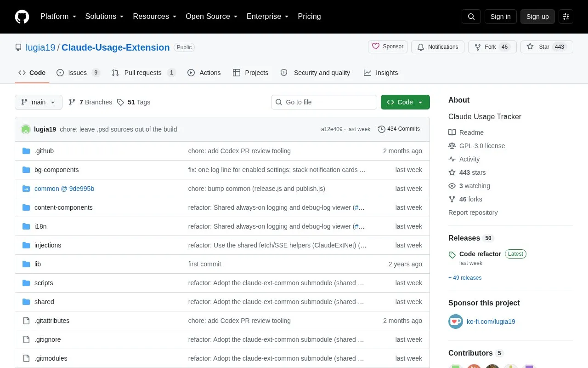View the 7 Branches list
This screenshot has width=588, height=368.
[90, 102]
